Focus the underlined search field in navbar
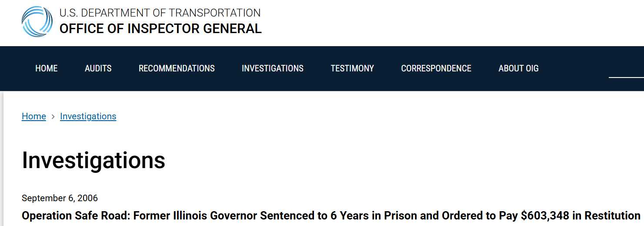This screenshot has height=226, width=644. click(626, 70)
